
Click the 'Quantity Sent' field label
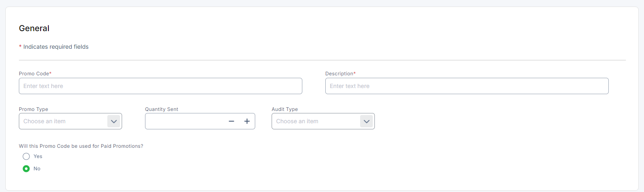(162, 109)
